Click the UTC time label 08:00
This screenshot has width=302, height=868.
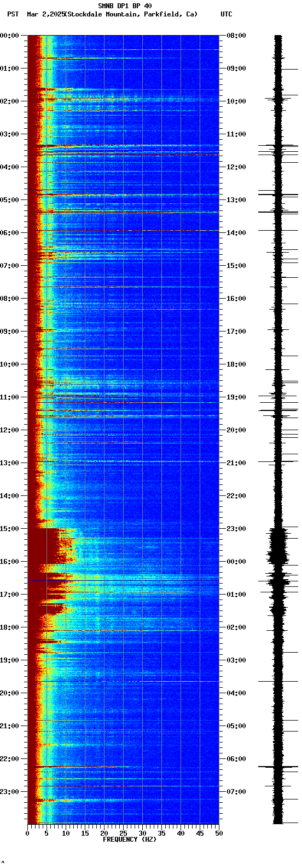236,36
